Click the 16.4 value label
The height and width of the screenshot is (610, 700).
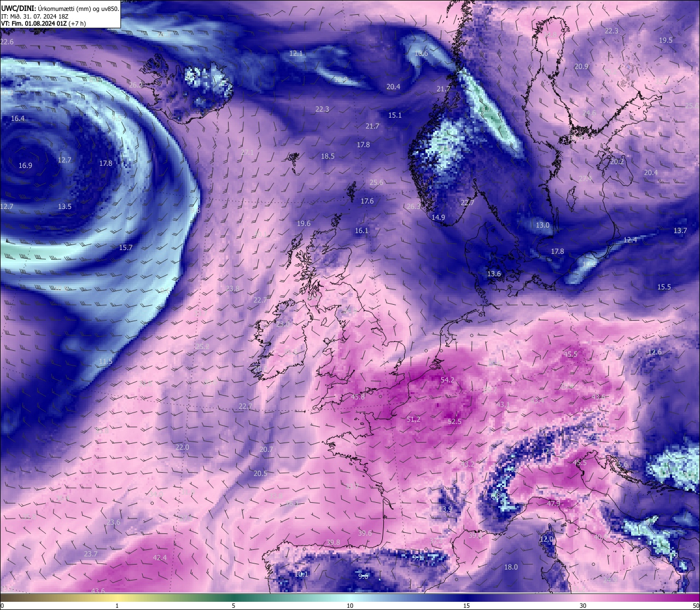(x=17, y=118)
